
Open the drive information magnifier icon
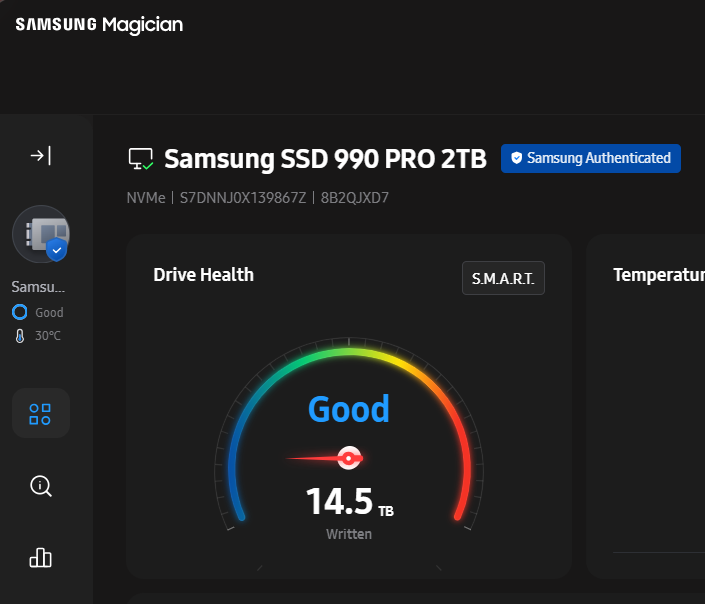coord(41,486)
